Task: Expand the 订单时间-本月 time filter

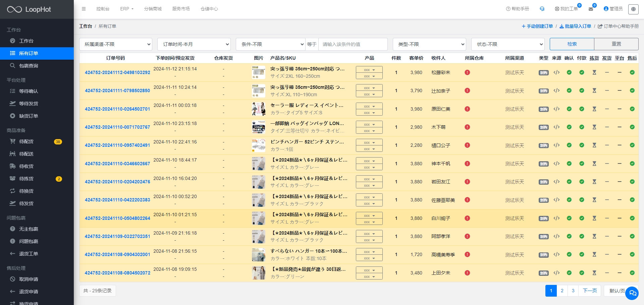Action: pyautogui.click(x=194, y=44)
